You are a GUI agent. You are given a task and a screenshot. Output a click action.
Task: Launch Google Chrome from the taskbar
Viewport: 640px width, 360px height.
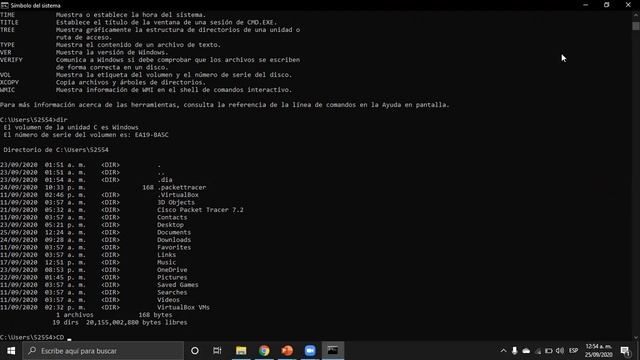tap(264, 351)
